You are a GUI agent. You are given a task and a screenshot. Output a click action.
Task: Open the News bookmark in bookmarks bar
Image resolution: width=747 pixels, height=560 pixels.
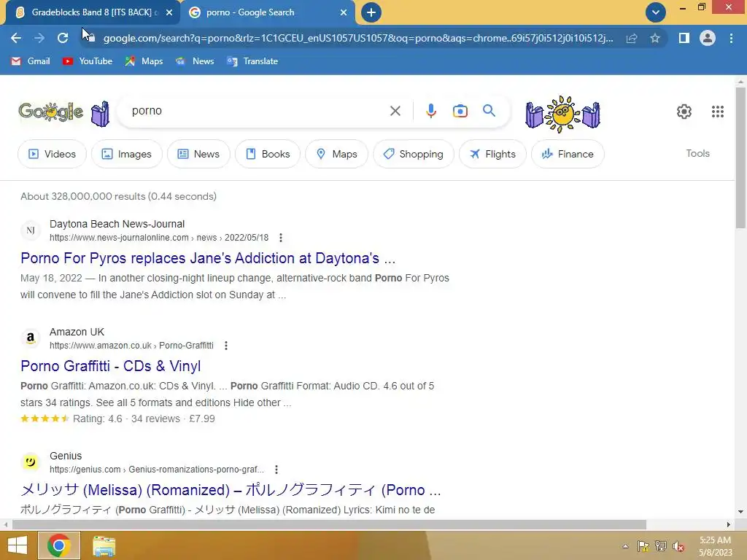pyautogui.click(x=195, y=61)
